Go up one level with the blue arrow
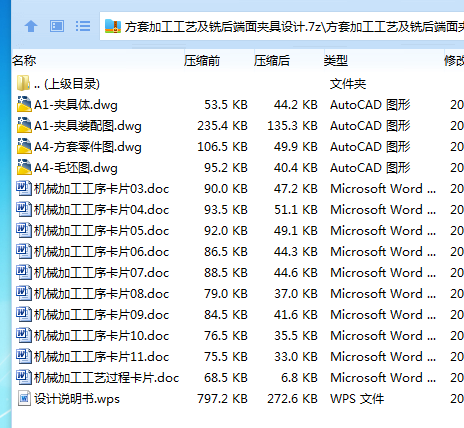This screenshot has height=428, width=464. (x=31, y=26)
